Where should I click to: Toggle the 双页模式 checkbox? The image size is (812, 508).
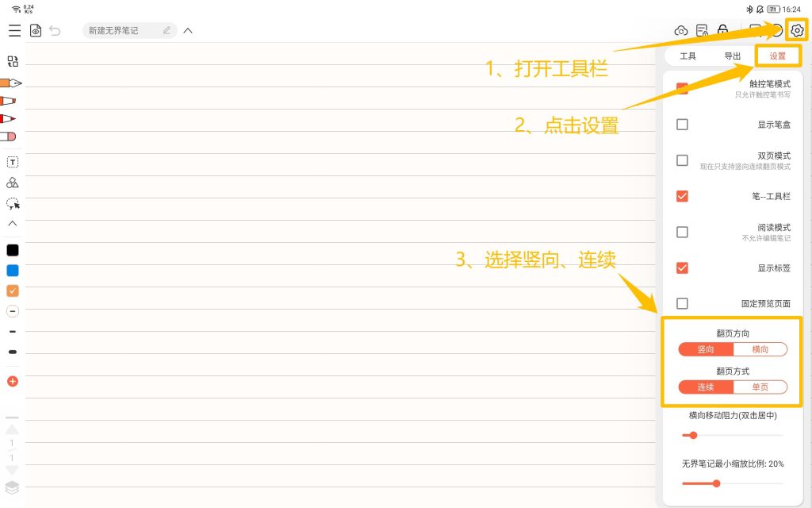click(682, 160)
